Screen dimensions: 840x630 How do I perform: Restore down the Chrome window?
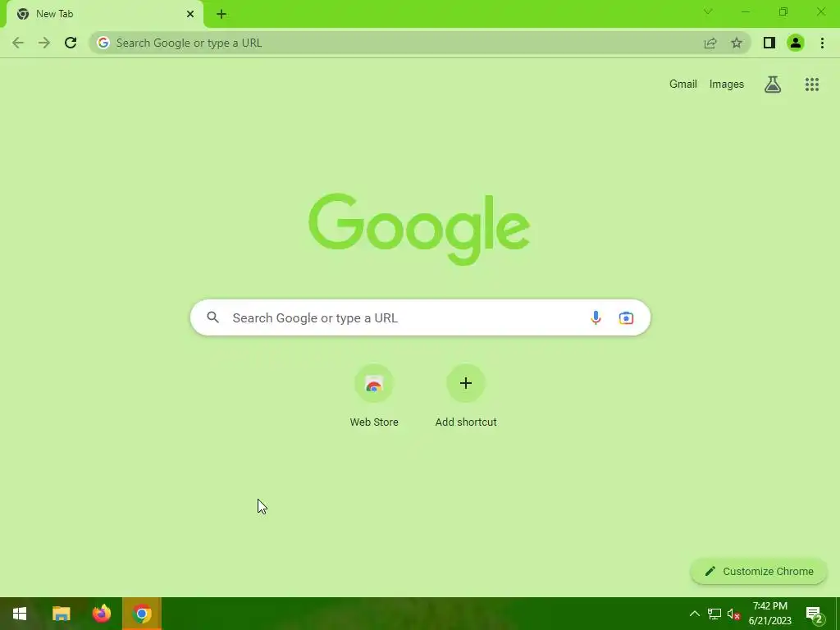(x=783, y=11)
